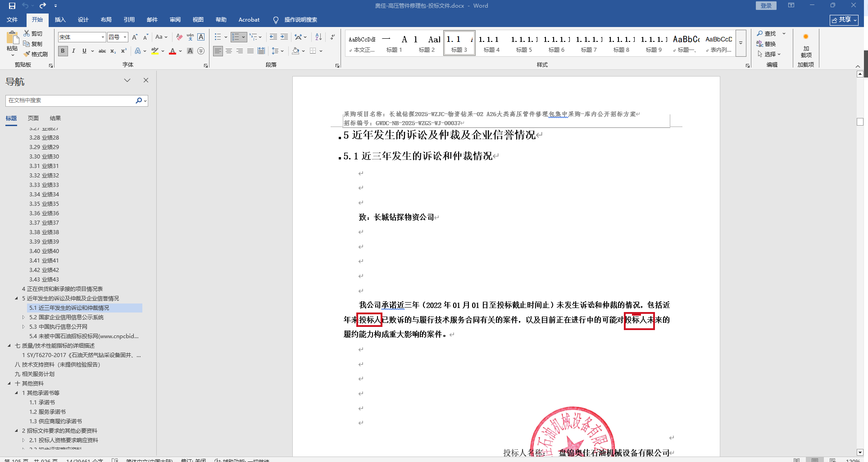The image size is (868, 462).
Task: Clear all formatting with eraser icon
Action: [179, 37]
